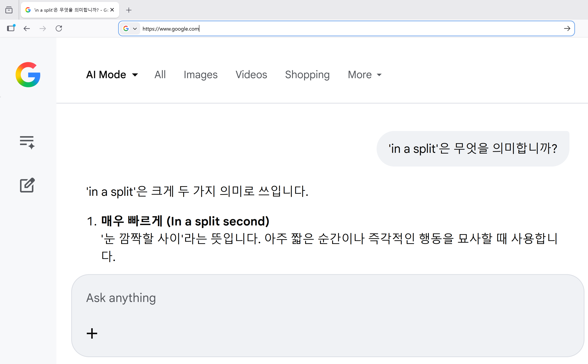This screenshot has height=364, width=588.
Task: Open AI Mode history icon
Action: pos(27,142)
